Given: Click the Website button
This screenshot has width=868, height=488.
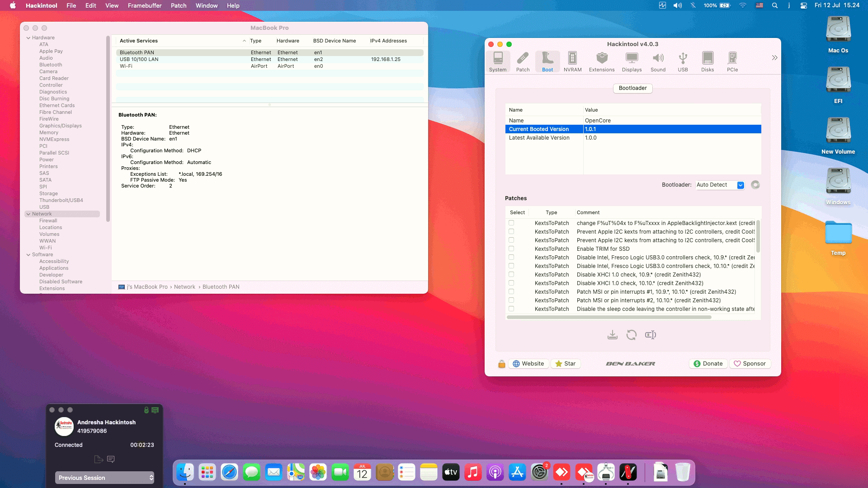Looking at the screenshot, I should [528, 364].
